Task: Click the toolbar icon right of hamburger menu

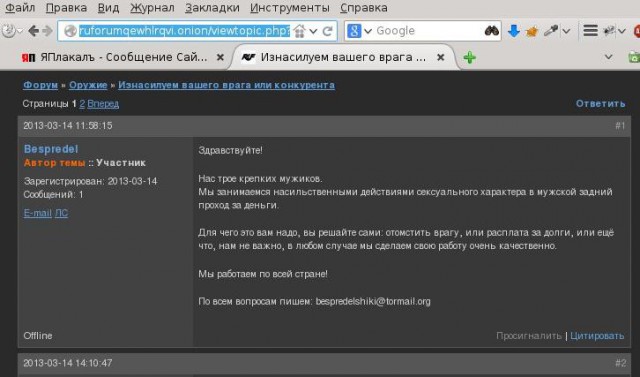Action: 609,31
